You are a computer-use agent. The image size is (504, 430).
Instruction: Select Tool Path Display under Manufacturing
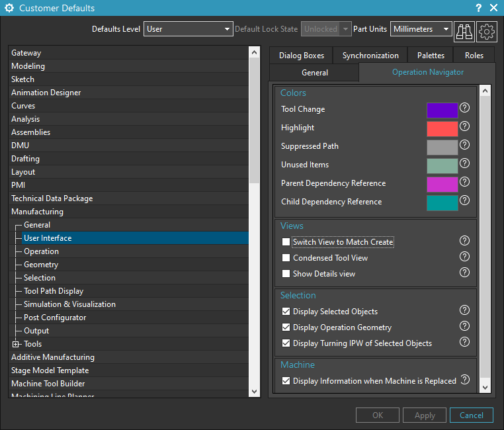135,291
